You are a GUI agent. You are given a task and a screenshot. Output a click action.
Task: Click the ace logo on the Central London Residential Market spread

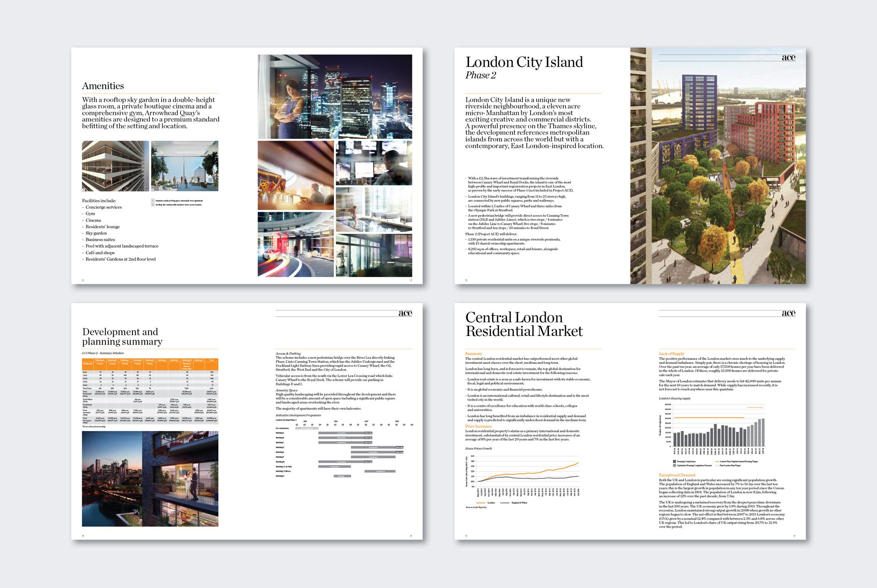coord(788,313)
